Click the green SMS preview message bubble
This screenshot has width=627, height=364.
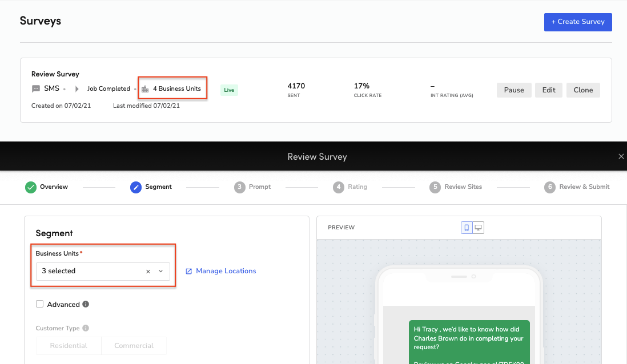pos(469,342)
